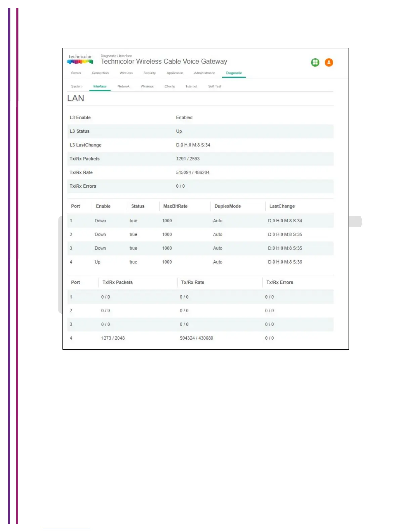Click the Up value in port 4 row
Screen dimensions: 411x532
97,262
